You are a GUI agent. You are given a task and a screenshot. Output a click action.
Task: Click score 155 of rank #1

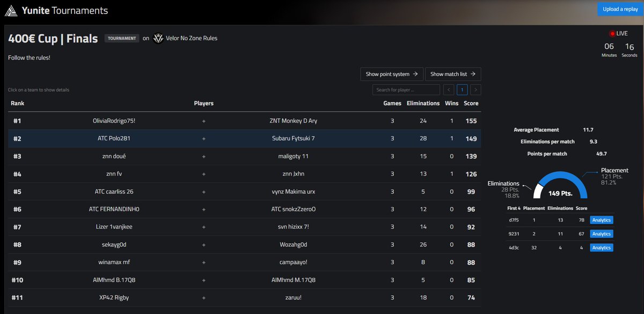pos(471,121)
